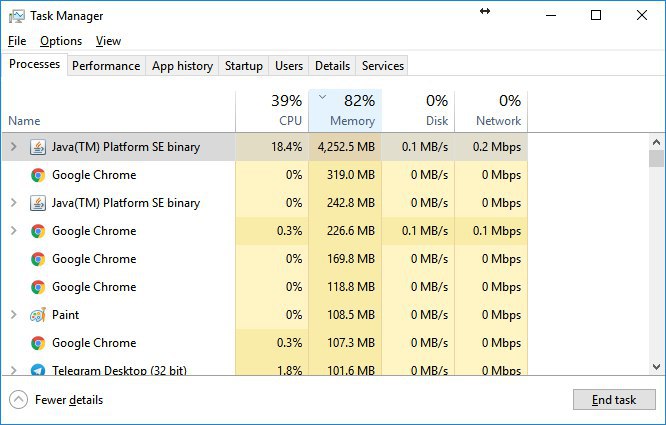Click the Task Manager title bar icon
The height and width of the screenshot is (425, 666).
[x=17, y=16]
